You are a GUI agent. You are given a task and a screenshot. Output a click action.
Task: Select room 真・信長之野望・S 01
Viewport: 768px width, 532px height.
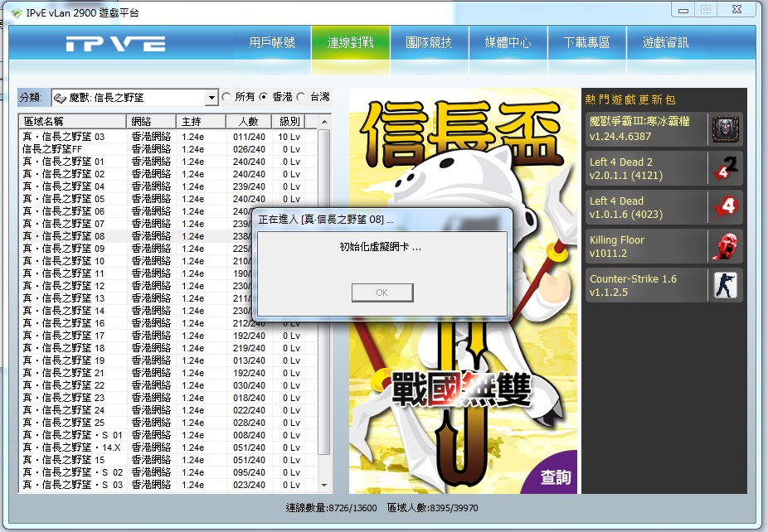168,435
